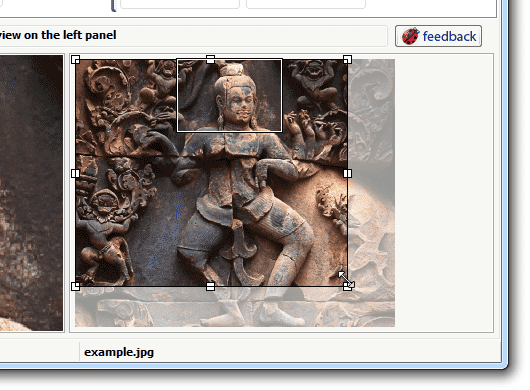Click the empty status bar cell left of example.jpg
Screen dimensions: 530x390
[x=39, y=352]
